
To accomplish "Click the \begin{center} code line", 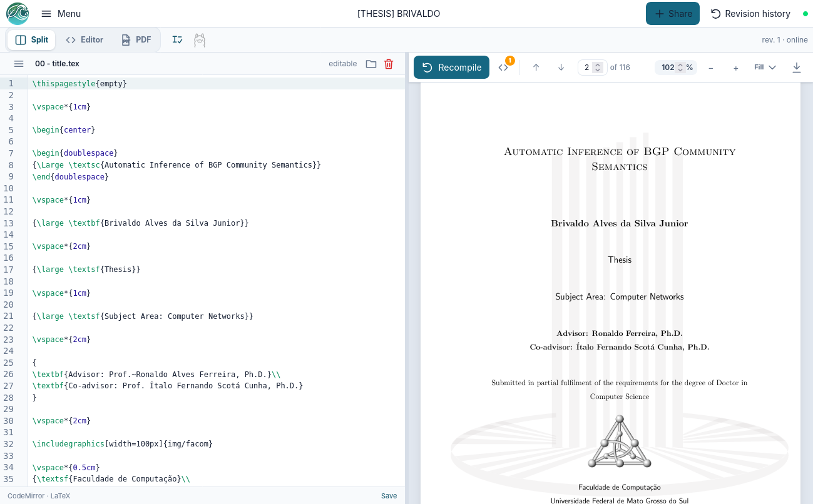I will (64, 130).
